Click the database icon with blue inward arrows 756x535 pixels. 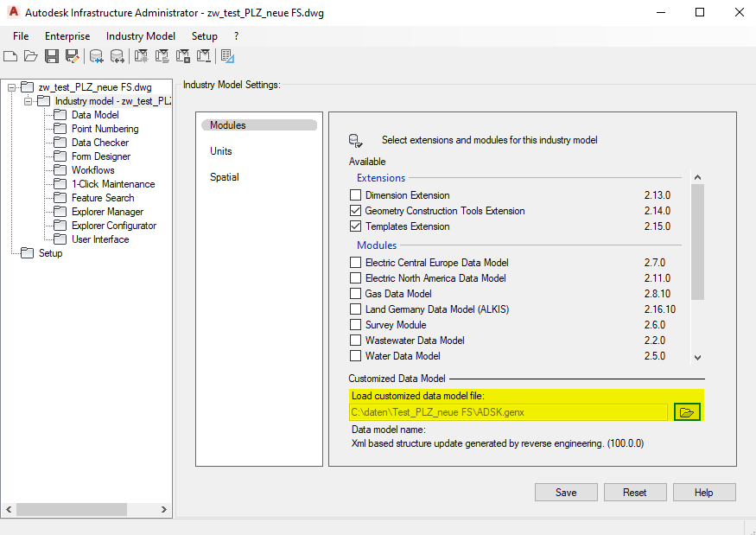pos(97,56)
